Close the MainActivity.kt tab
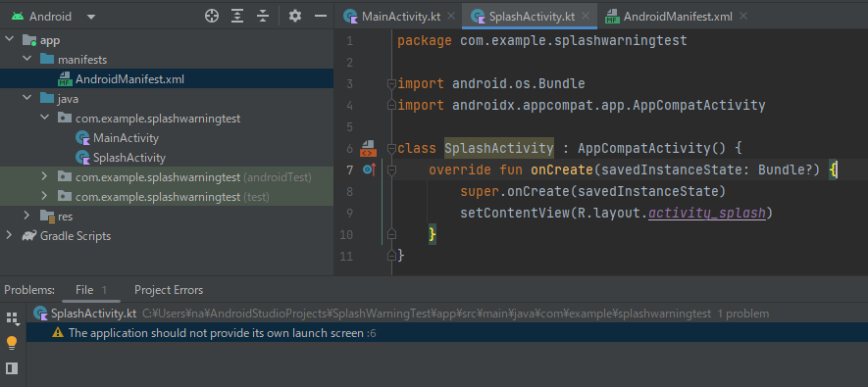Viewport: 868px width, 387px height. point(451,16)
